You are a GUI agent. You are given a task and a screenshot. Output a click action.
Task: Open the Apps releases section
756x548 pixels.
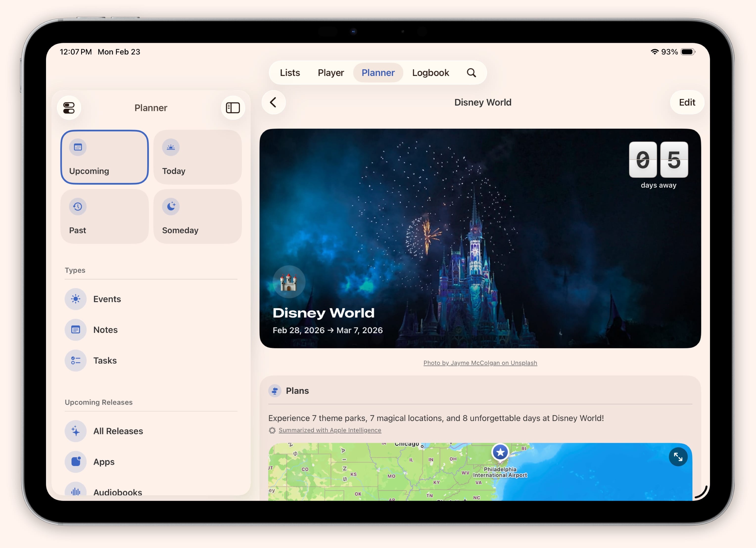point(103,462)
